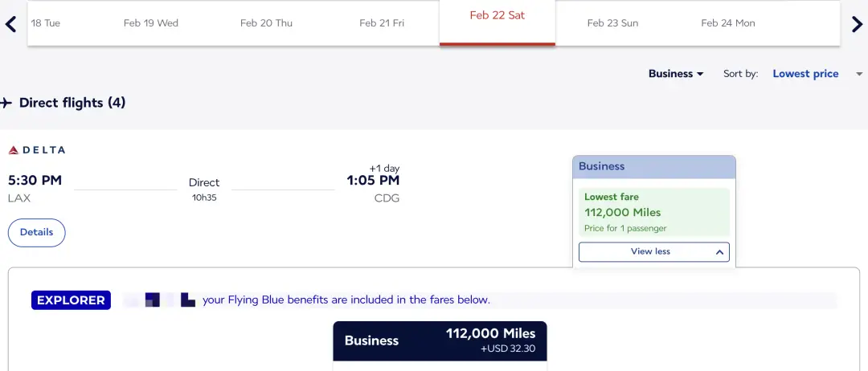Open flight Details button
The width and height of the screenshot is (868, 371).
[x=37, y=232]
